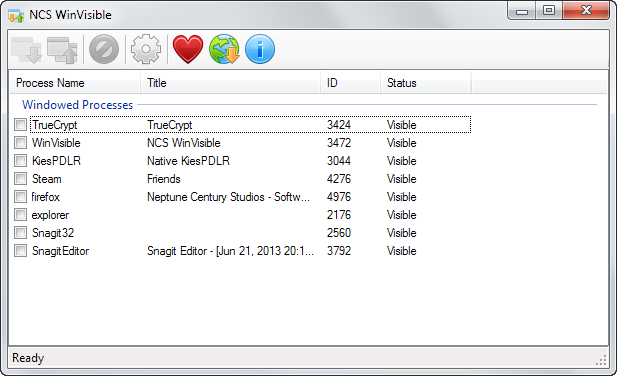Click the process ID 2176
The width and height of the screenshot is (617, 376).
pos(339,215)
